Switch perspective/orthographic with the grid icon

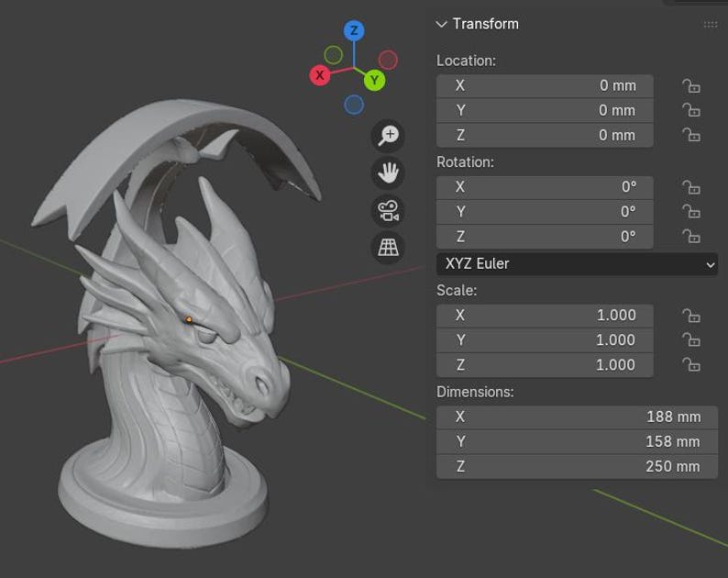coord(388,247)
